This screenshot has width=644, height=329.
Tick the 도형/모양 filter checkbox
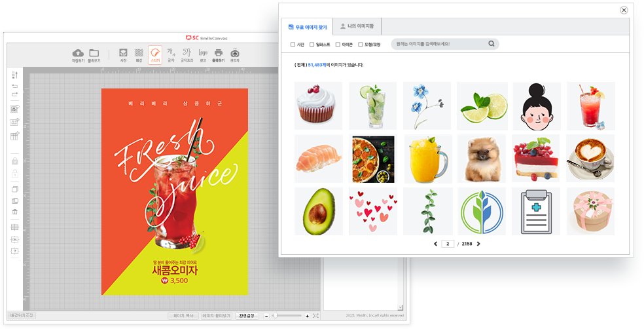361,45
